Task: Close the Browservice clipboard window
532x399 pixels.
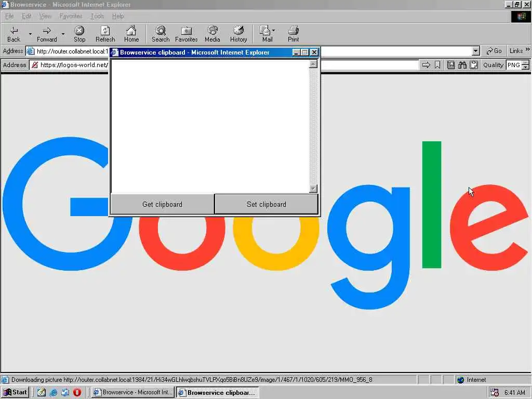Action: (x=314, y=52)
